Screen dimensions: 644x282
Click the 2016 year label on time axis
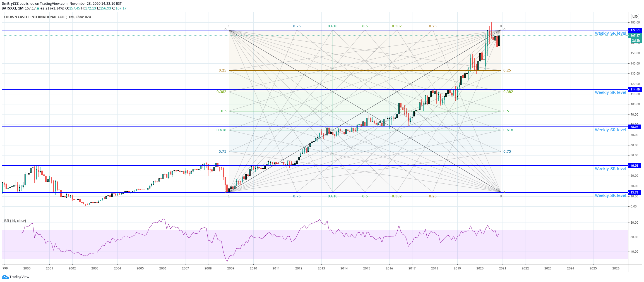pyautogui.click(x=389, y=268)
